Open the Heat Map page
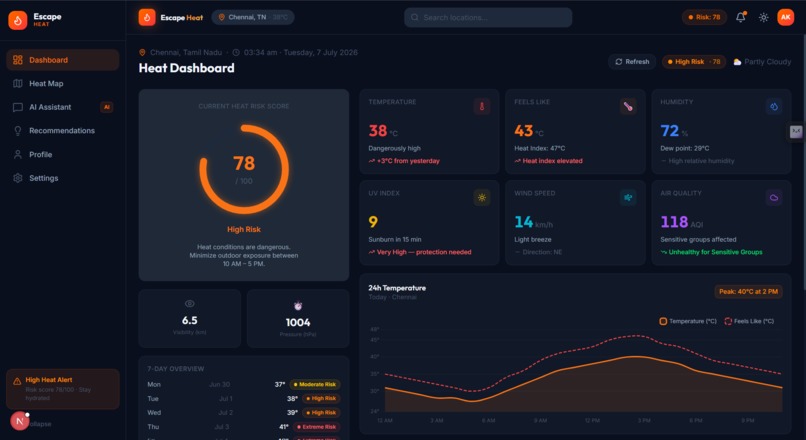The image size is (806, 440). (63, 84)
